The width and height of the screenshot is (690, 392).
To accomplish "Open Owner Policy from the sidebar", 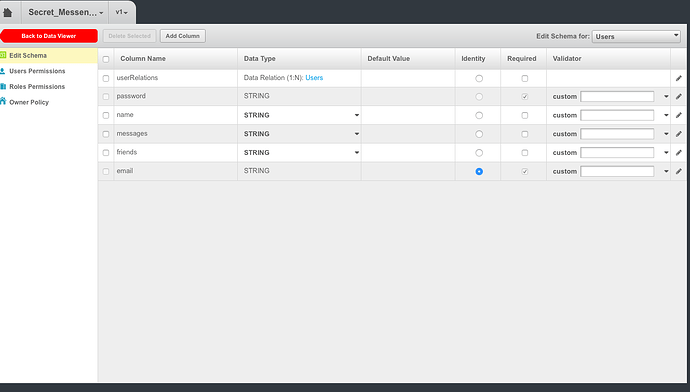I will (x=29, y=102).
